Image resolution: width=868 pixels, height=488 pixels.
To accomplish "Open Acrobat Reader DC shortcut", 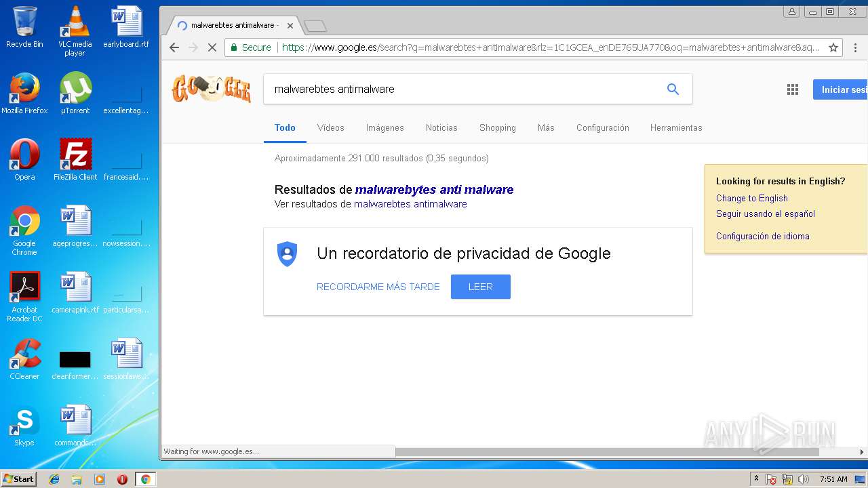I will click(x=24, y=297).
